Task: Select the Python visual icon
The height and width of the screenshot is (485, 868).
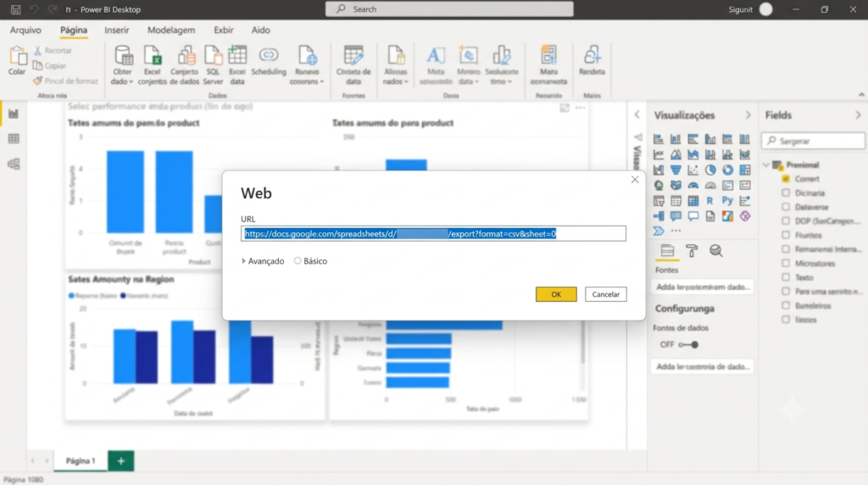Action: [727, 200]
